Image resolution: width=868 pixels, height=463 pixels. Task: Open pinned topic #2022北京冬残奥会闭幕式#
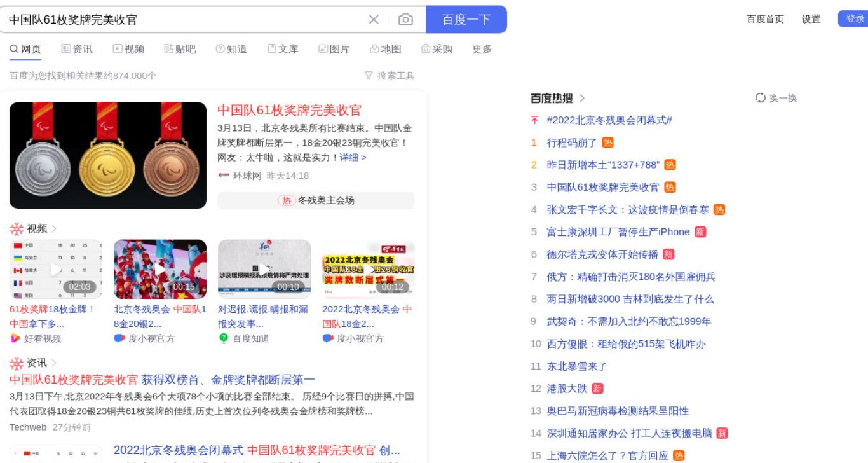pyautogui.click(x=610, y=120)
